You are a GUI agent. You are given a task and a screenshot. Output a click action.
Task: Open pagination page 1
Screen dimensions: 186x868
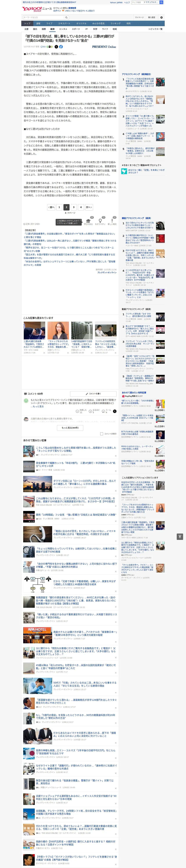coord(59,207)
